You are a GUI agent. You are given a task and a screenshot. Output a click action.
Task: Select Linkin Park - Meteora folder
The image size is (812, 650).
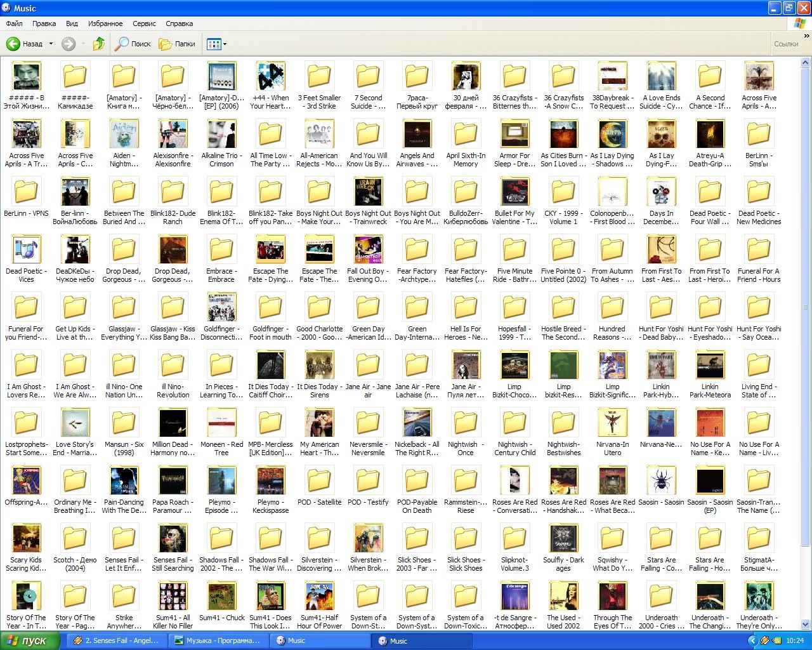pyautogui.click(x=710, y=375)
